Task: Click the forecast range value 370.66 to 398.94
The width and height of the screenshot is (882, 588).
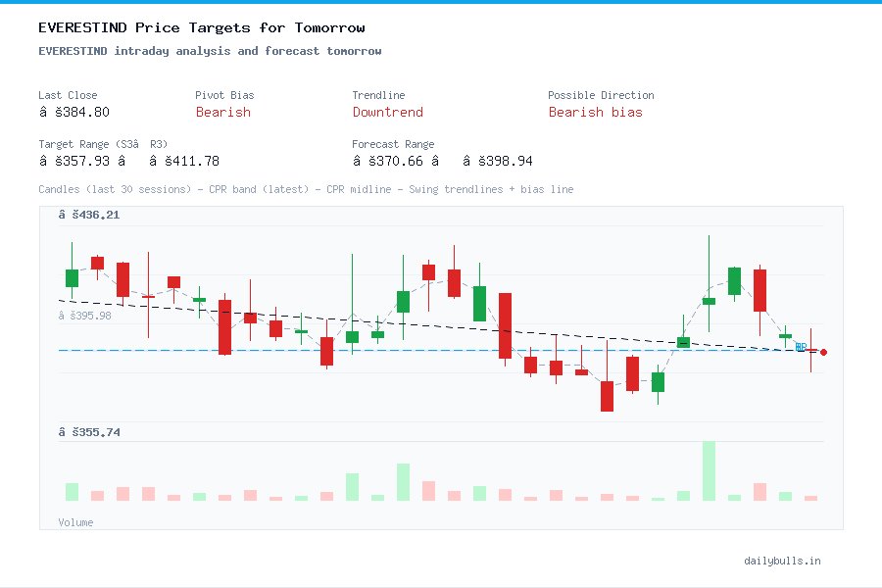Action: [x=442, y=161]
